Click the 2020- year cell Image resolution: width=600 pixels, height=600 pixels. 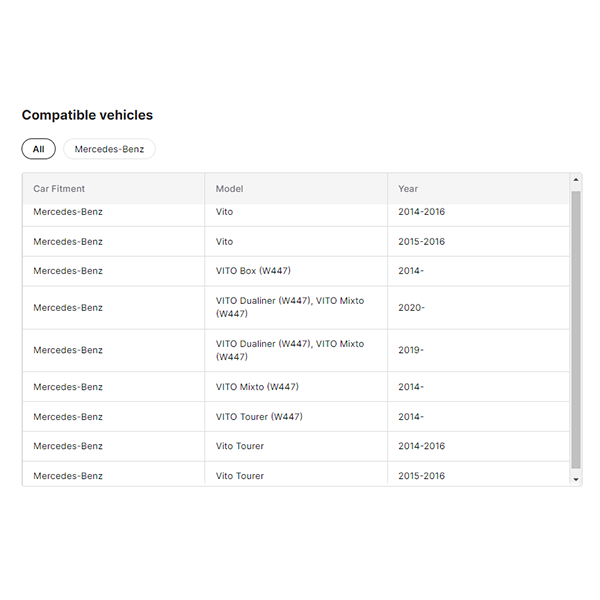pos(411,308)
